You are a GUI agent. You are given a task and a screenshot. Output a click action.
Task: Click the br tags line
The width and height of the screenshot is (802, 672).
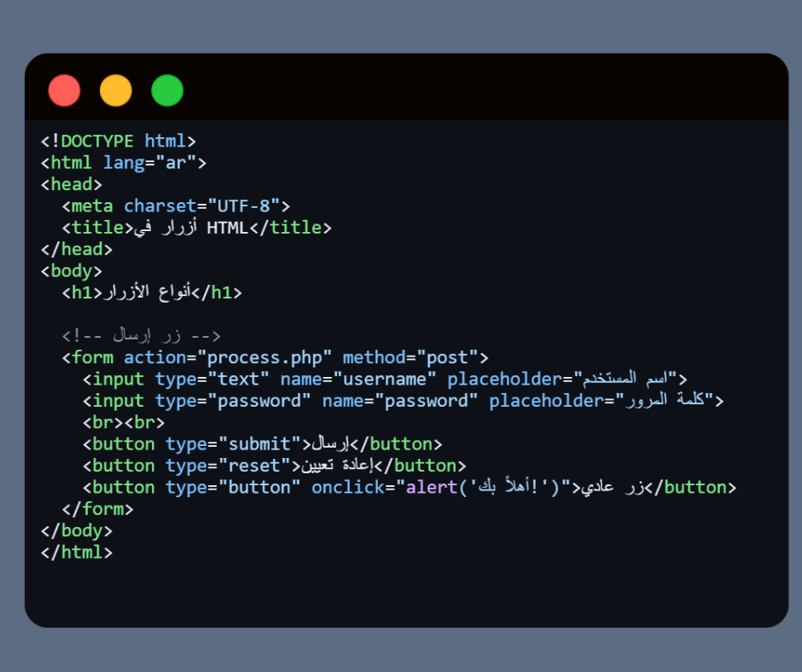point(124,422)
